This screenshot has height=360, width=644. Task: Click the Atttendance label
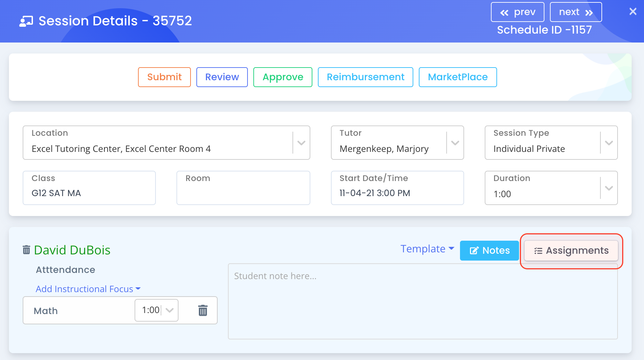click(66, 270)
